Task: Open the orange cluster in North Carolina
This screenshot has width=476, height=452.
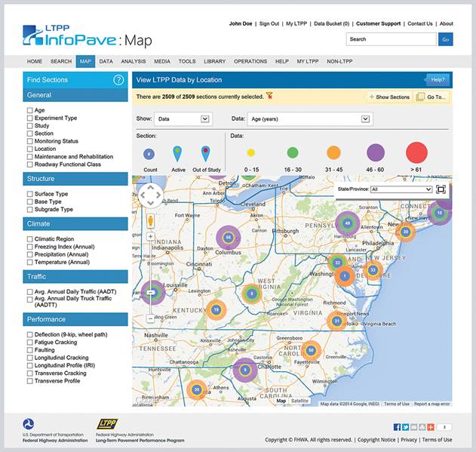Action: pos(311,350)
